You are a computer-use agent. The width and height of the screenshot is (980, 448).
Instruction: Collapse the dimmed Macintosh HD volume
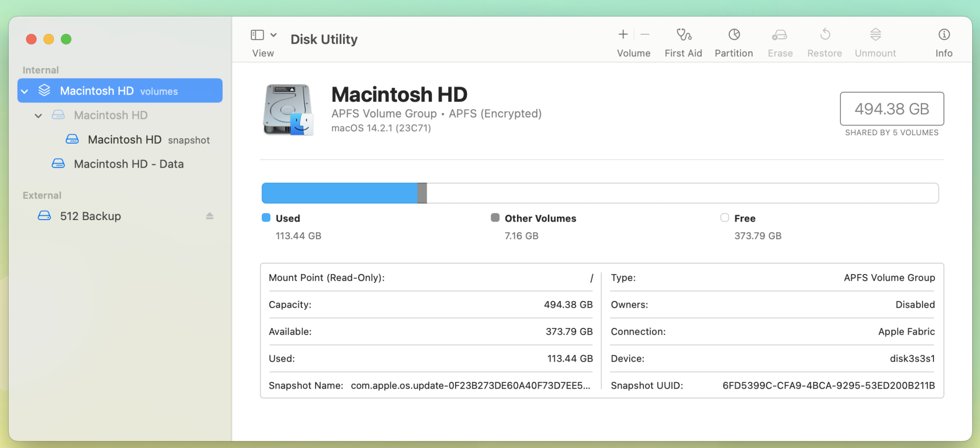tap(38, 116)
